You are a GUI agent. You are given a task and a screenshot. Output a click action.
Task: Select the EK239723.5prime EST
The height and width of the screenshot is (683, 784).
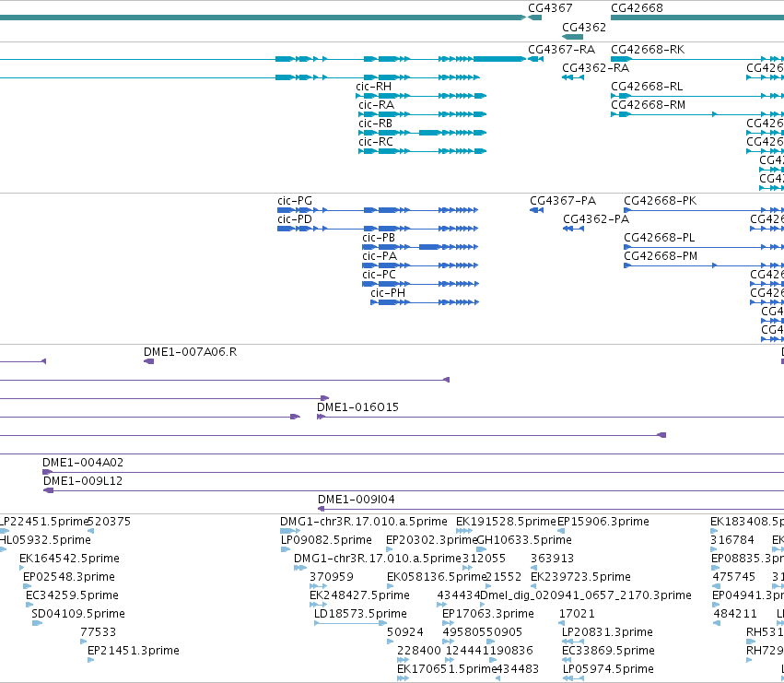tap(533, 586)
